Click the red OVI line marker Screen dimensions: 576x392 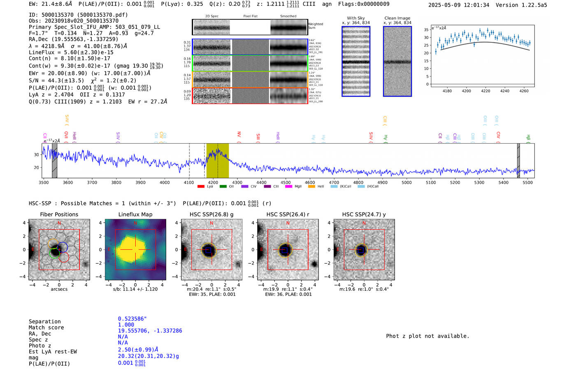click(x=66, y=137)
